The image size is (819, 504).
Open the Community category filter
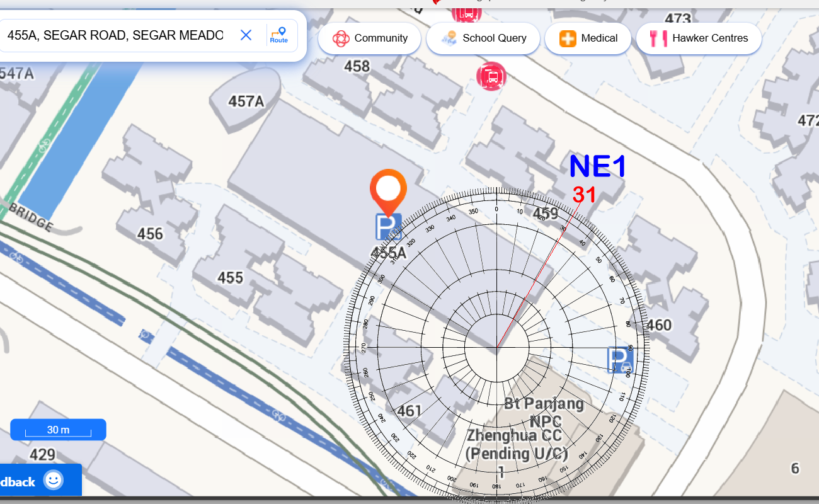pyautogui.click(x=370, y=38)
